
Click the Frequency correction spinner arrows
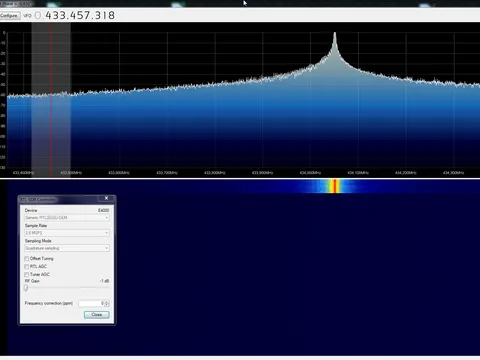(x=107, y=303)
